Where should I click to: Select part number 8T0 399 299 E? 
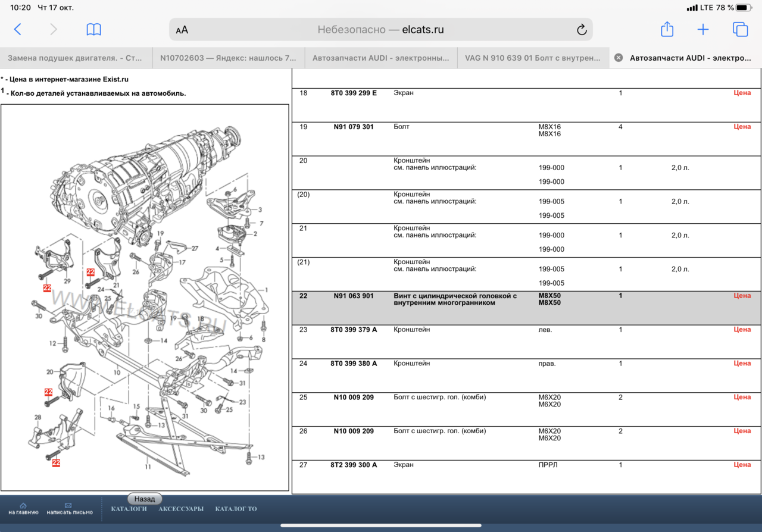click(x=354, y=93)
